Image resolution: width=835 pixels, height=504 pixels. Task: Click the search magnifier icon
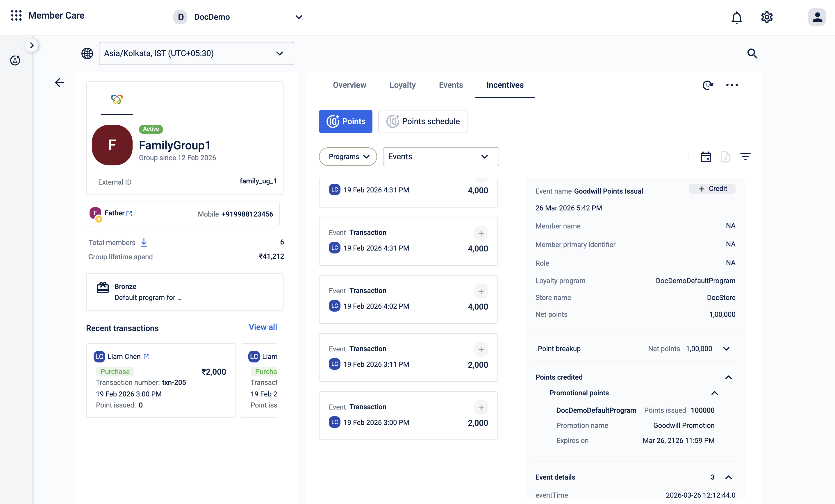tap(752, 53)
